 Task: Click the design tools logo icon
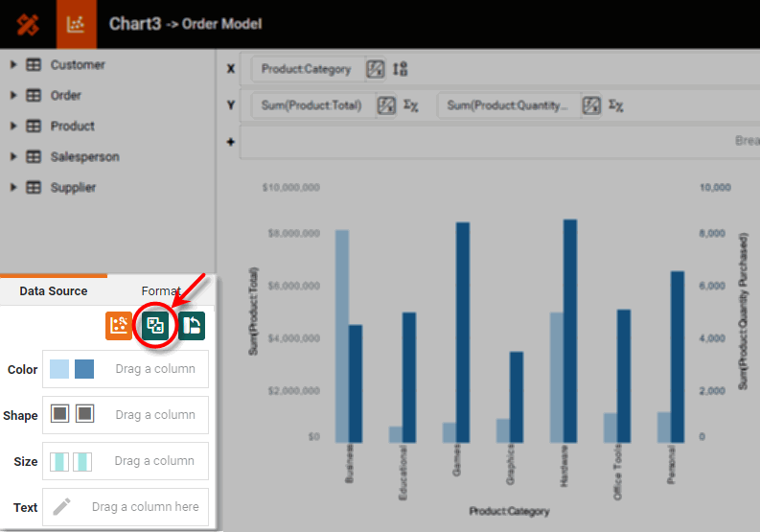[x=28, y=24]
